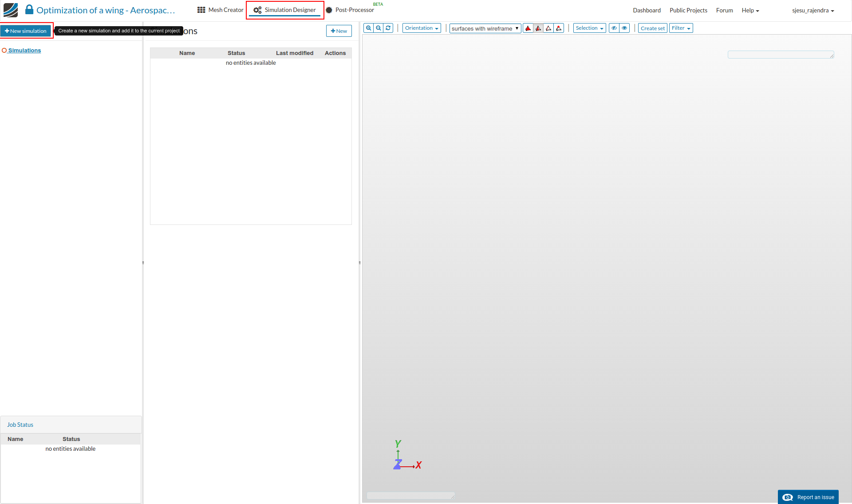This screenshot has width=852, height=504.
Task: Reset the viewer with refresh icon
Action: (x=388, y=28)
